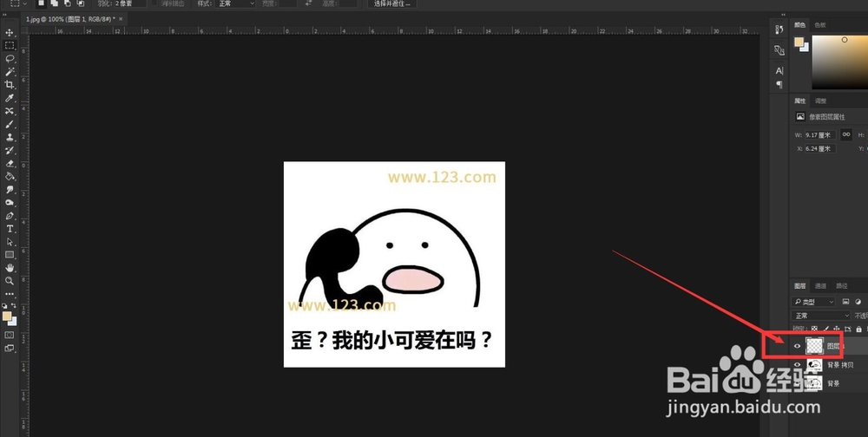Select the Rectangular Marquee tool

click(10, 45)
